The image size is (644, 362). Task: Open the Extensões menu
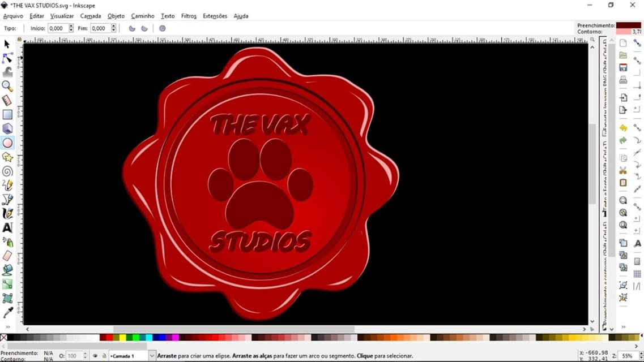pos(215,16)
